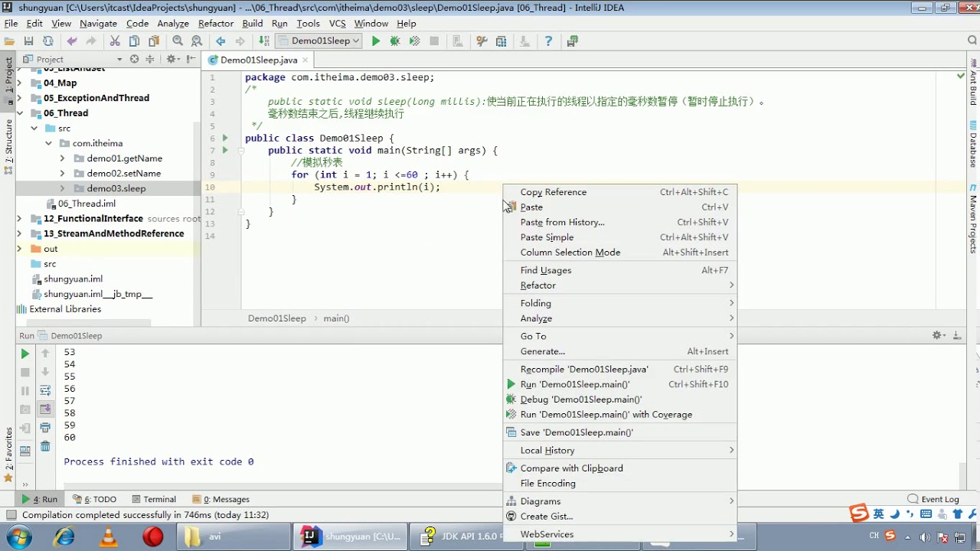The height and width of the screenshot is (551, 980).
Task: Expand the out folder node
Action: point(19,249)
